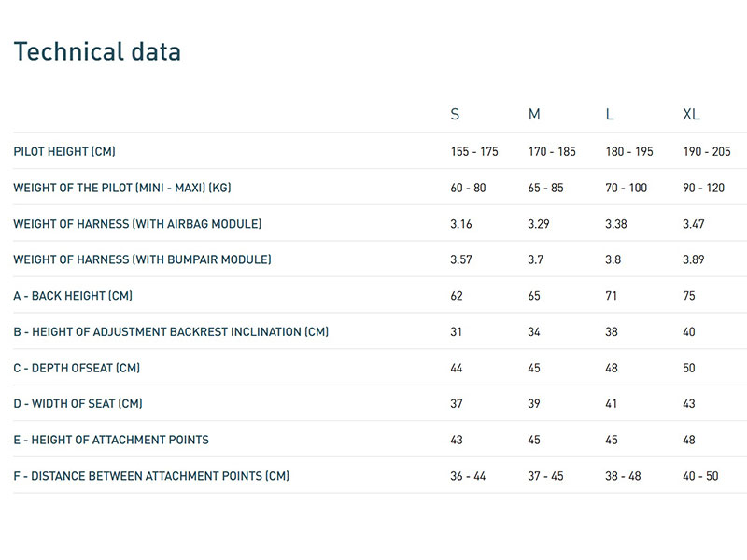Screen dimensions: 747x560
Task: Click the D - Width of Seat label
Action: [x=78, y=404]
